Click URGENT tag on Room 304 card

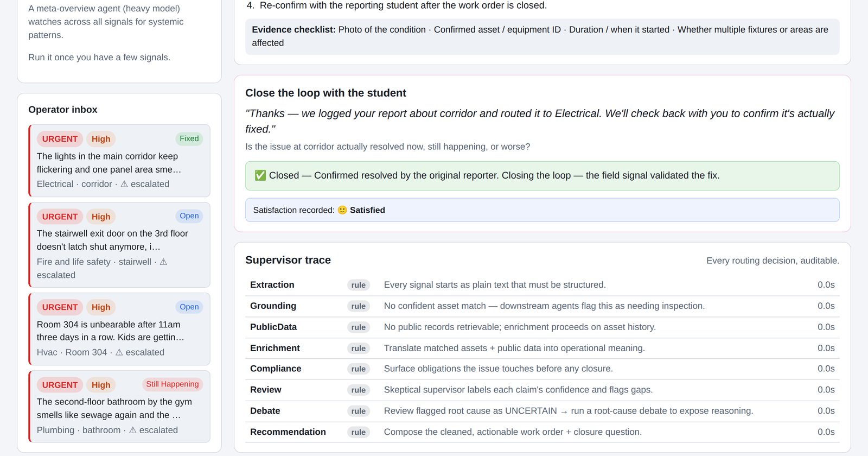coord(60,307)
